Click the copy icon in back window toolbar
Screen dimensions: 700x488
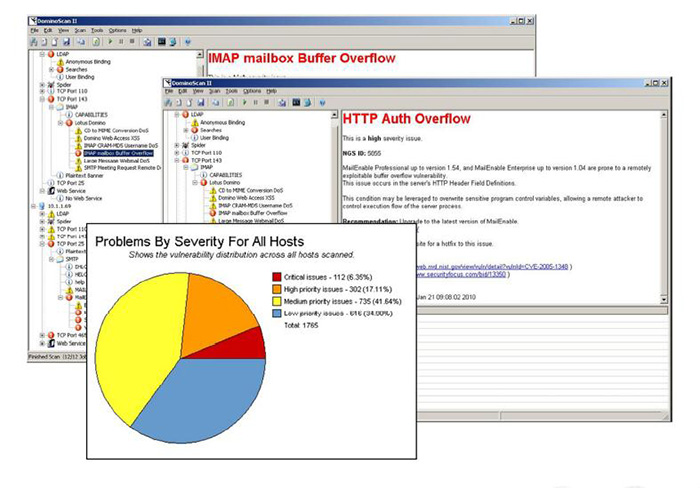(81, 42)
